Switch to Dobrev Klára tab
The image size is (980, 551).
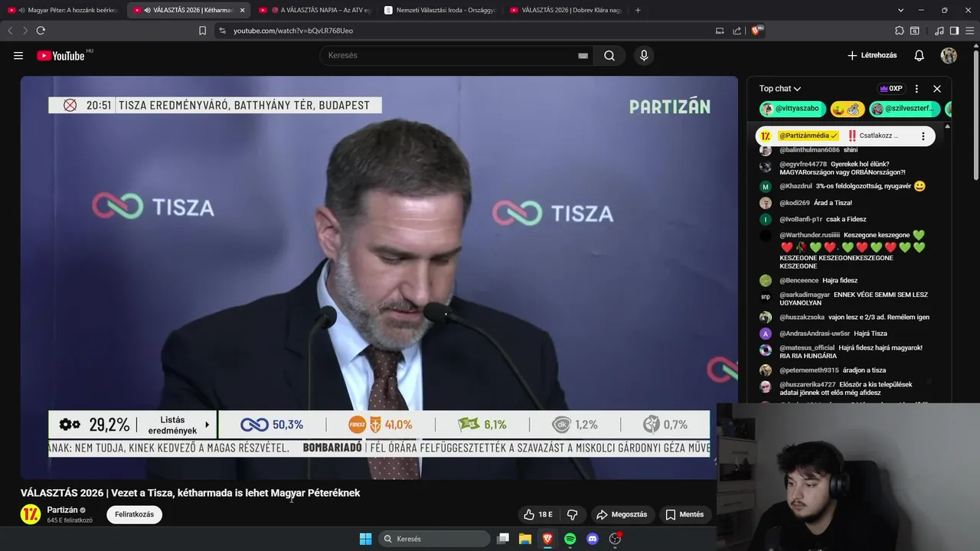coord(567,10)
